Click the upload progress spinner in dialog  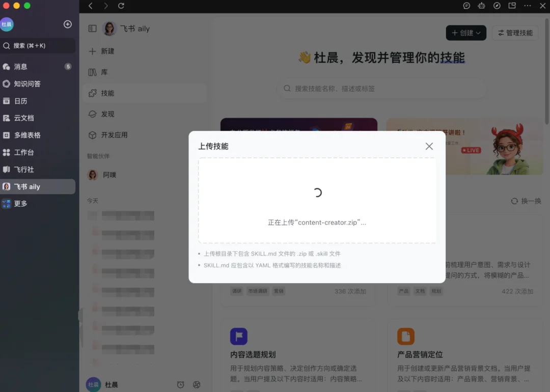coord(317,192)
